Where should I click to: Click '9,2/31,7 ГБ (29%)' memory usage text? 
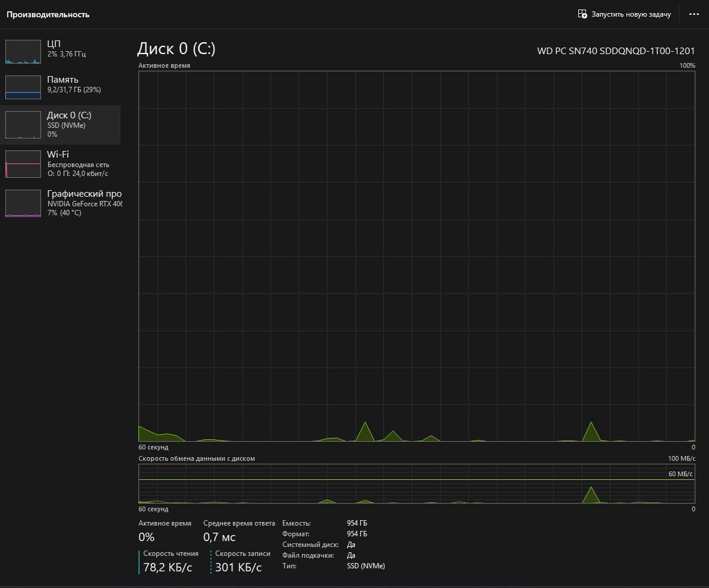coord(74,90)
